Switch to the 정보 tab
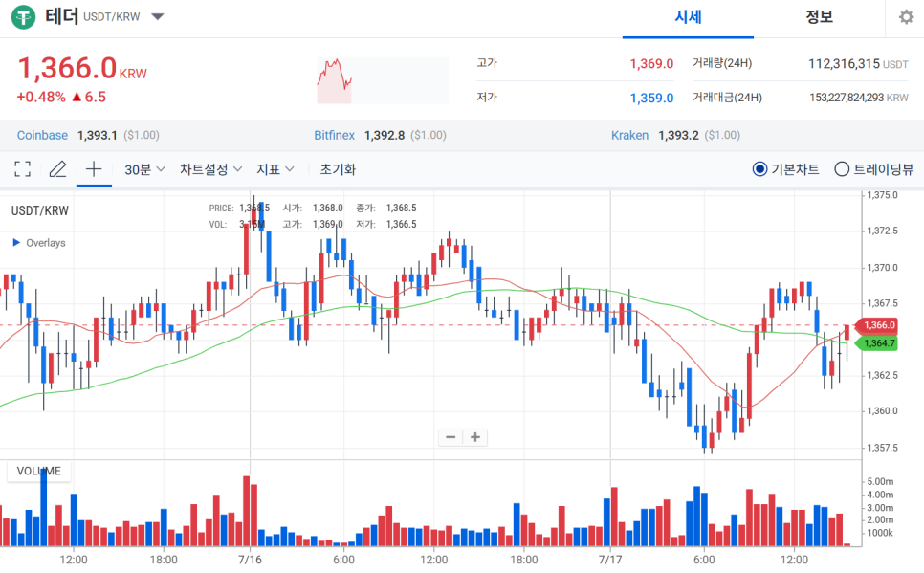This screenshot has height=573, width=924. pos(819,17)
